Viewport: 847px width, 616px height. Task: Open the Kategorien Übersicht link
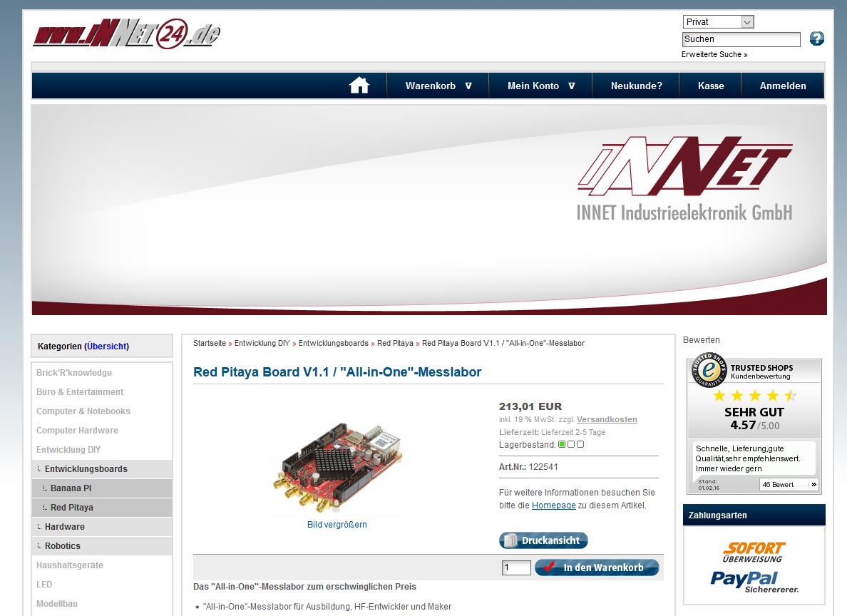(x=106, y=346)
